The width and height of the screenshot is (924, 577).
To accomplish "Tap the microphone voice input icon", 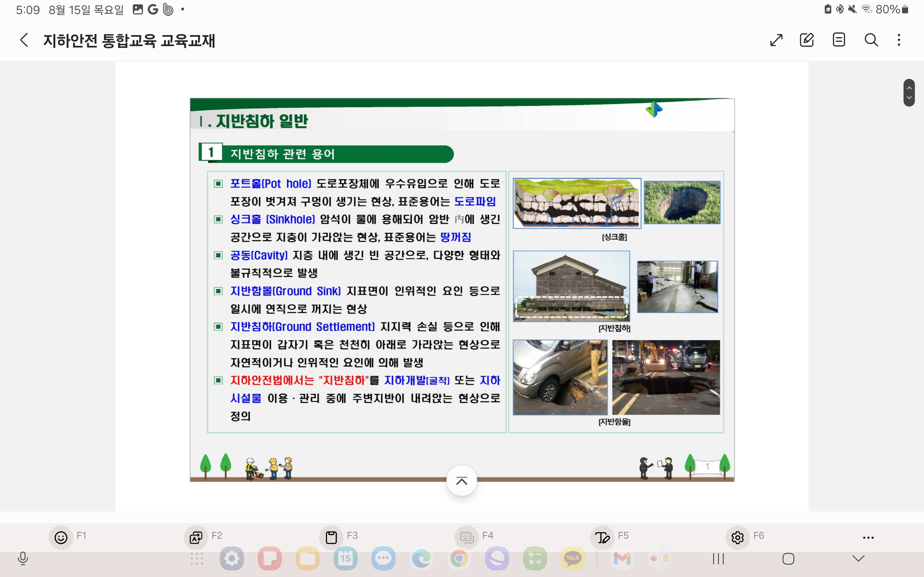I will pyautogui.click(x=23, y=559).
